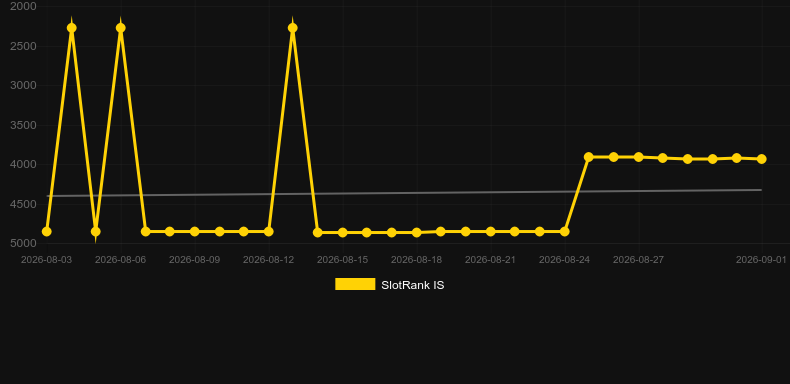Select the data point at 2026-08-03

(47, 231)
